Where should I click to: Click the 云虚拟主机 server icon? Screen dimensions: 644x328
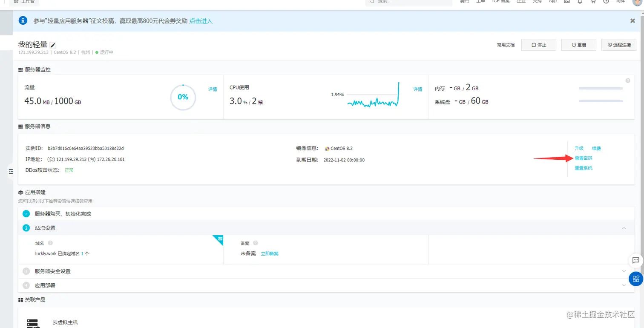32,323
